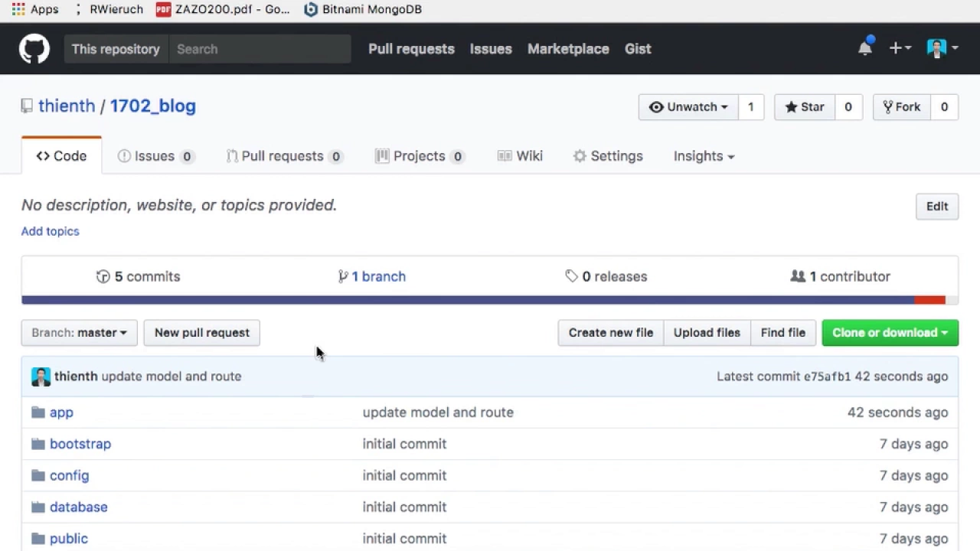Screen dimensions: 980x551
Task: Open the ZAZO200.pdf bookmark
Action: click(223, 9)
